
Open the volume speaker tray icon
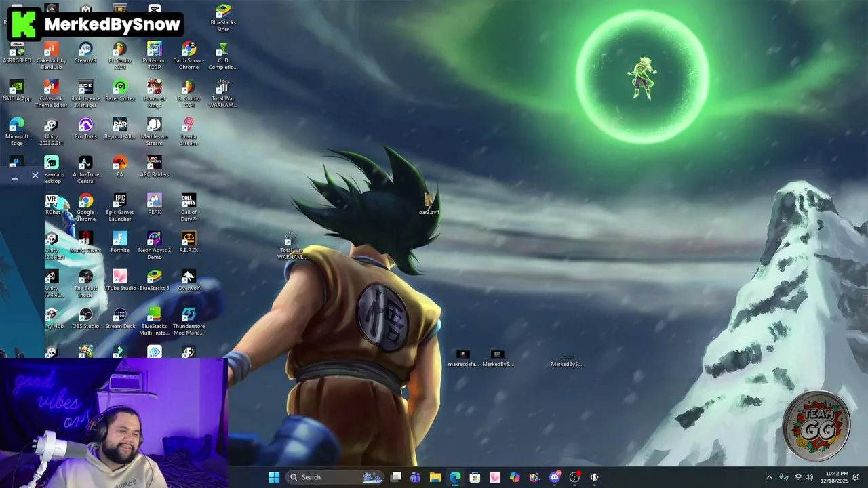pyautogui.click(x=809, y=477)
